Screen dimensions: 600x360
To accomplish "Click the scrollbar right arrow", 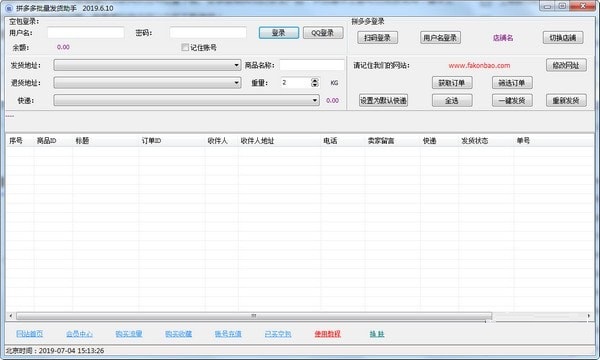I will point(589,316).
